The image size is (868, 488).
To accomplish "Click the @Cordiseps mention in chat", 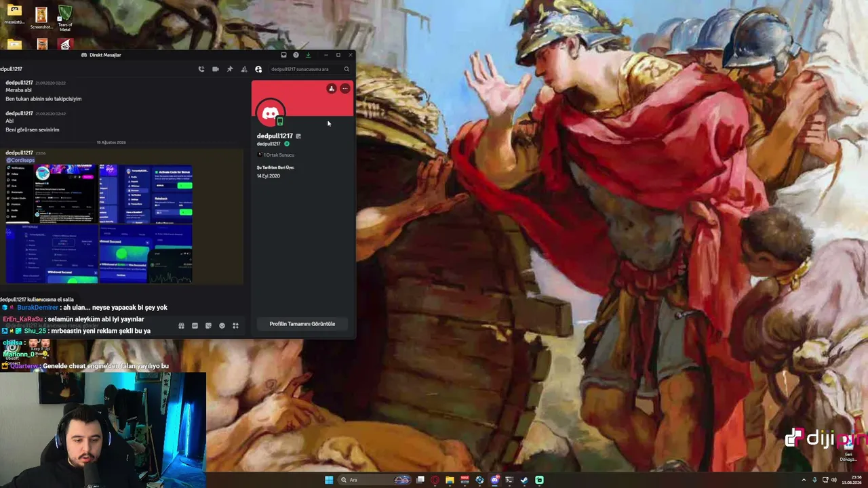I will pyautogui.click(x=20, y=160).
